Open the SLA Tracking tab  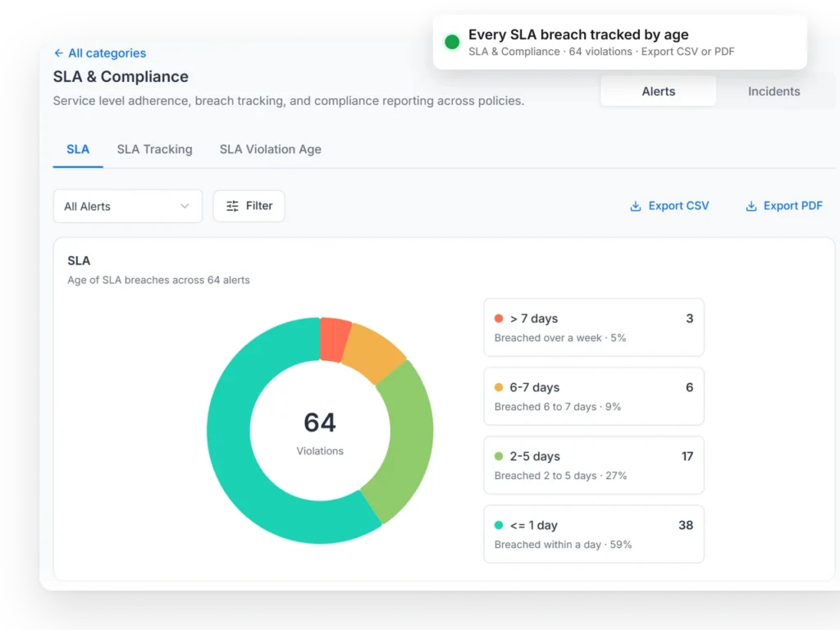pyautogui.click(x=154, y=149)
